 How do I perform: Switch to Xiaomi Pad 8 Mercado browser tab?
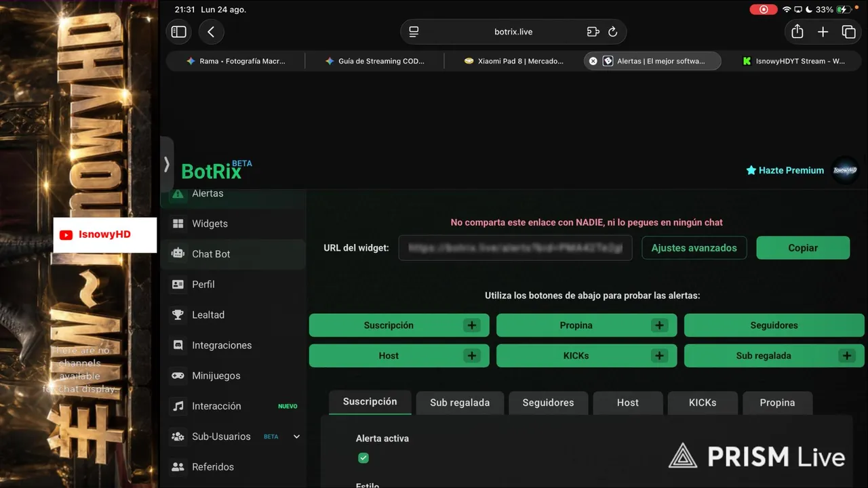514,61
